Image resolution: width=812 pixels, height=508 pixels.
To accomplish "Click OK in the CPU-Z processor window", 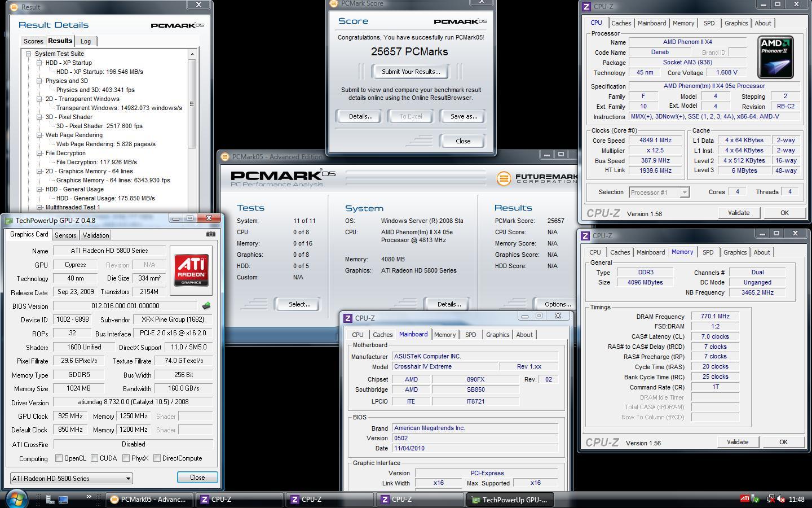I will click(x=784, y=213).
